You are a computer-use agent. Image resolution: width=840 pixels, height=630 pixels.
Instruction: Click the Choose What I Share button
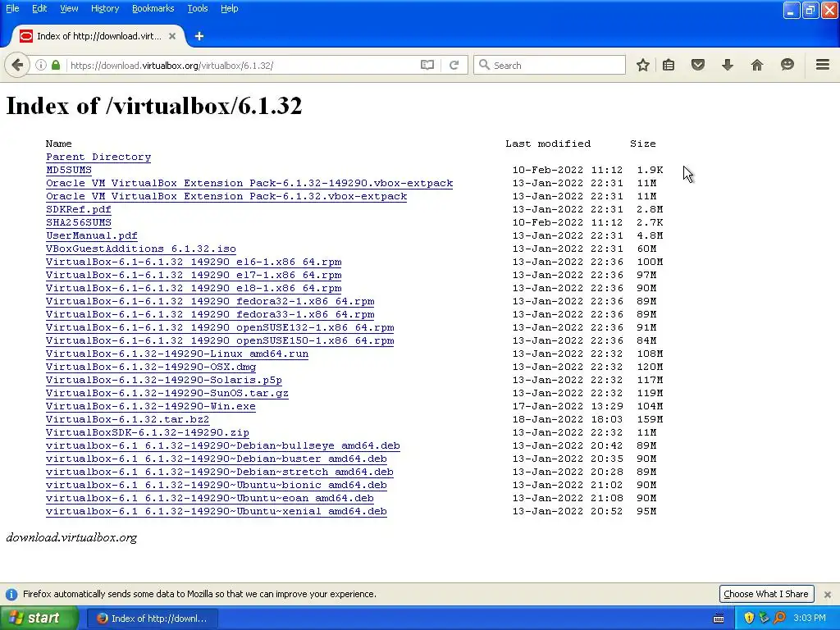(x=766, y=594)
